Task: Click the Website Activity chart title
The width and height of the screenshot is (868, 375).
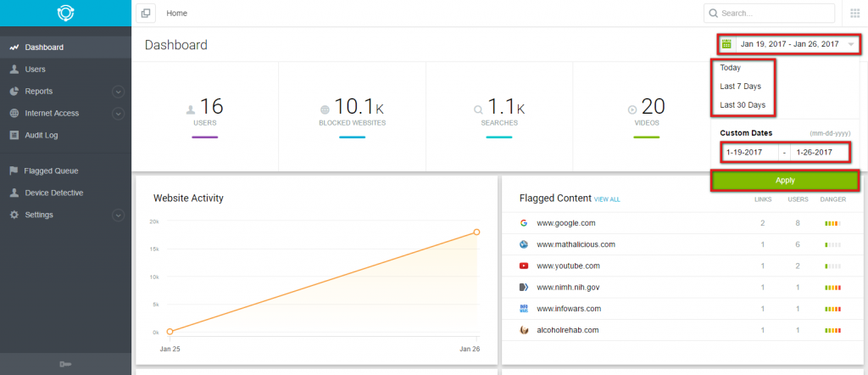Action: pos(188,198)
